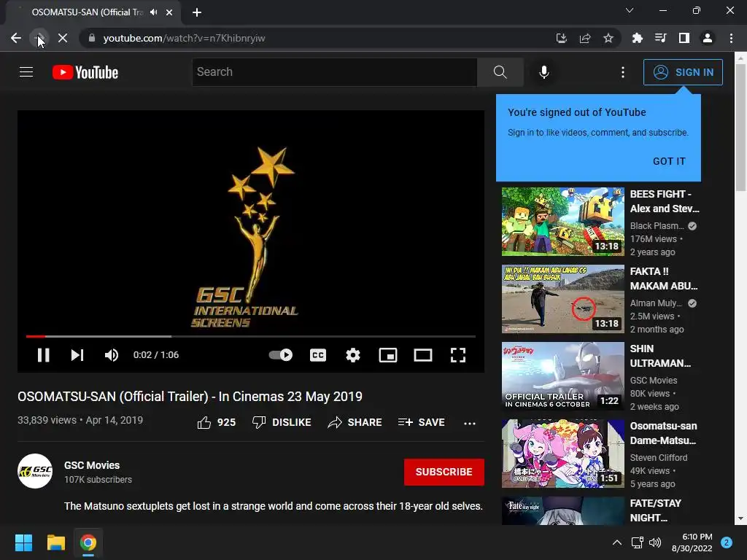Subscribe to GSC Movies channel

coord(444,472)
